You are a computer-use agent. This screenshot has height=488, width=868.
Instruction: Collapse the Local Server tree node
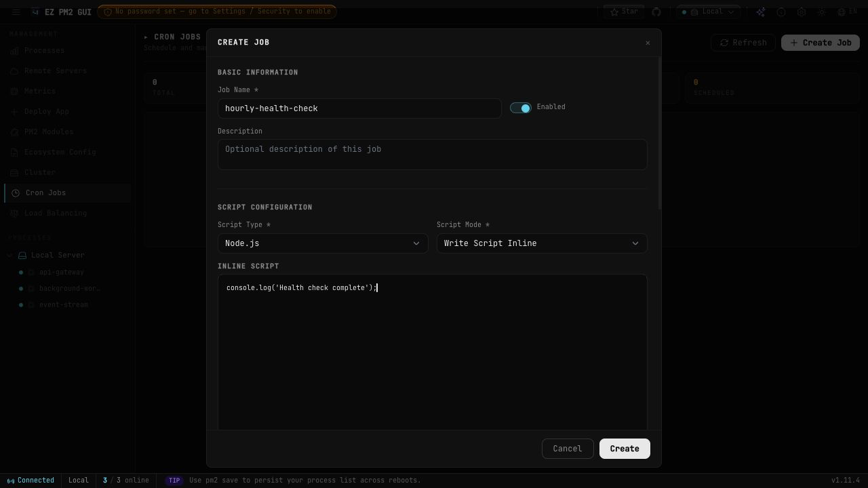pyautogui.click(x=10, y=256)
